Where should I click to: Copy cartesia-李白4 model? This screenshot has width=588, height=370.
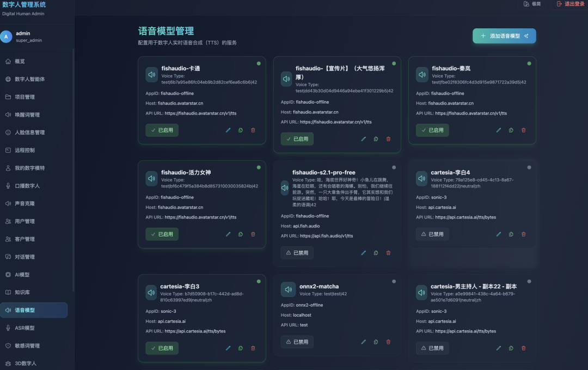pos(511,234)
